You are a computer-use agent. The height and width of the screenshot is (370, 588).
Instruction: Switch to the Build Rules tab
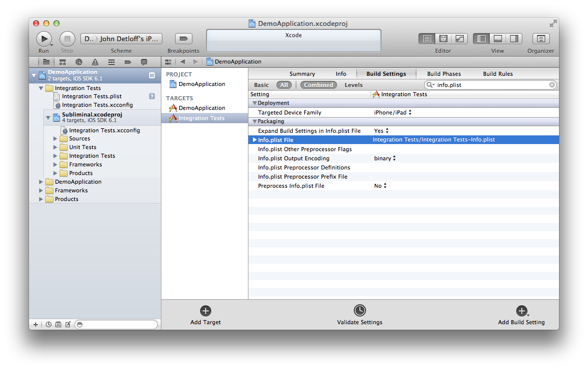[497, 74]
